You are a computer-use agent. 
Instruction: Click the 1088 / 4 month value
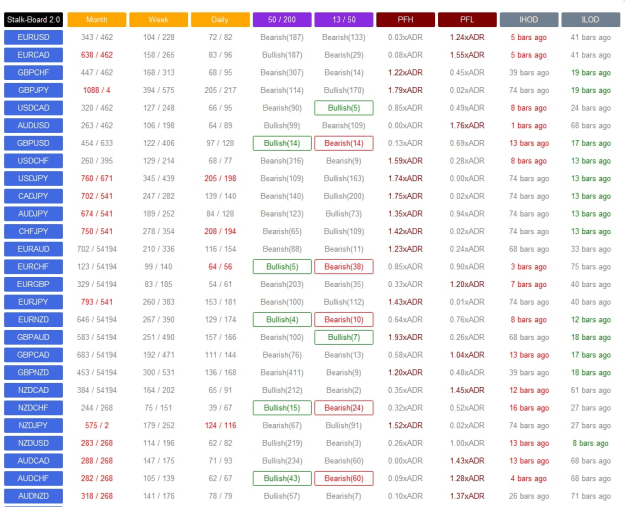97,90
